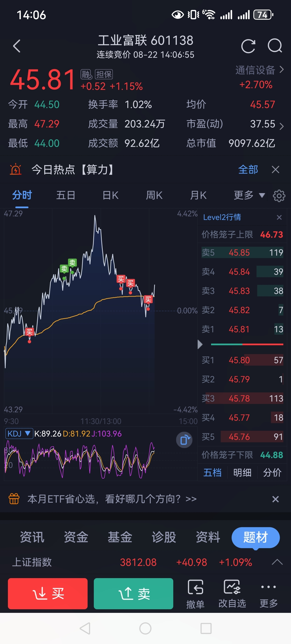Select the 五档 order book tab
The image size is (291, 644).
(x=212, y=472)
